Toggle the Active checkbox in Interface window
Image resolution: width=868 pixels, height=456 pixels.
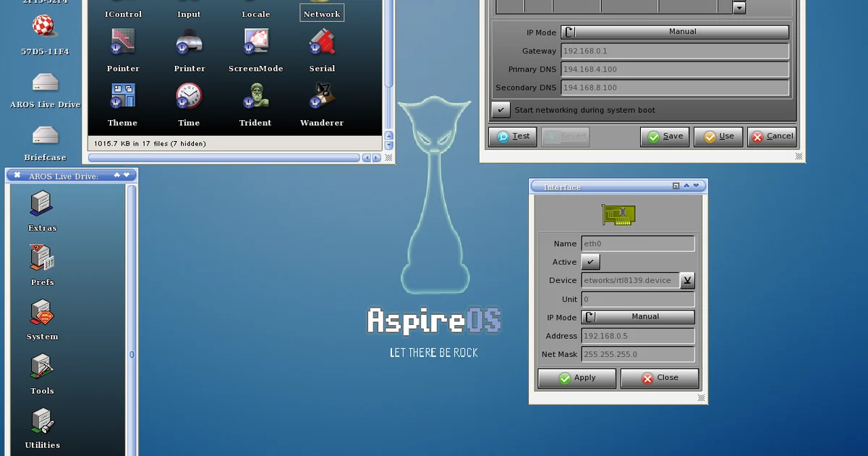coord(590,262)
